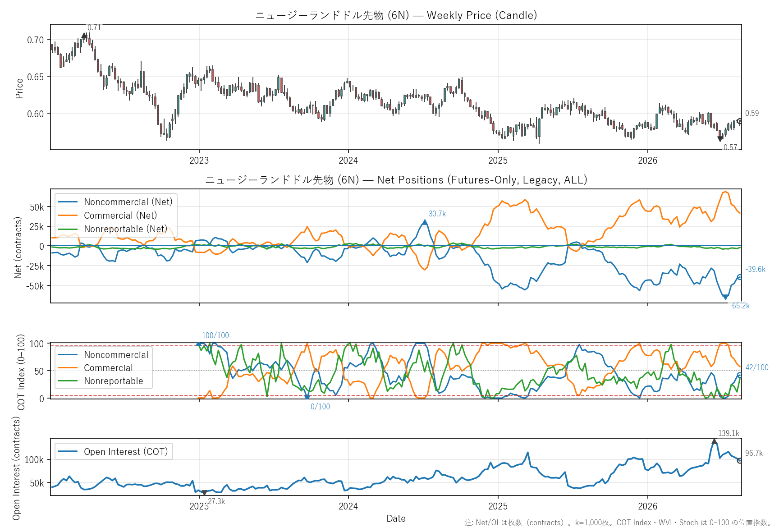Viewport: 779px width, 532px height.
Task: Click the 0.71 price high annotation
Action: [x=94, y=28]
